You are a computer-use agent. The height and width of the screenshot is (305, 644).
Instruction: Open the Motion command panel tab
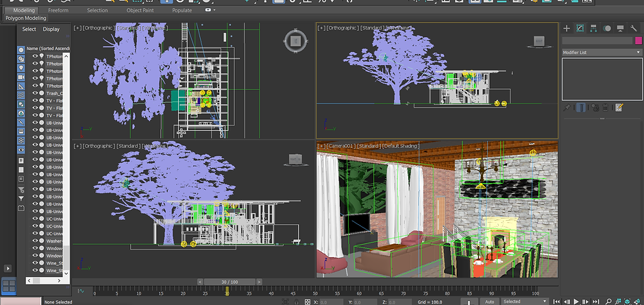click(607, 28)
